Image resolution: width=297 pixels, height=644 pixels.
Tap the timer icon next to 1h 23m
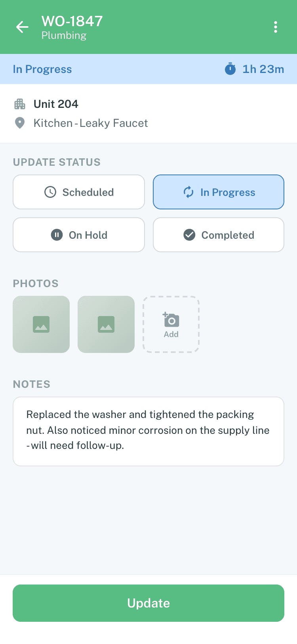[x=232, y=69]
